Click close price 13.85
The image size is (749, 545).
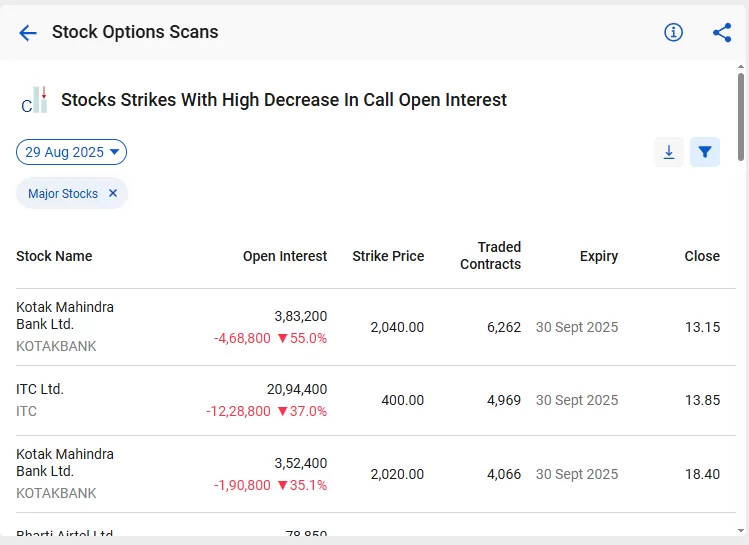(702, 400)
